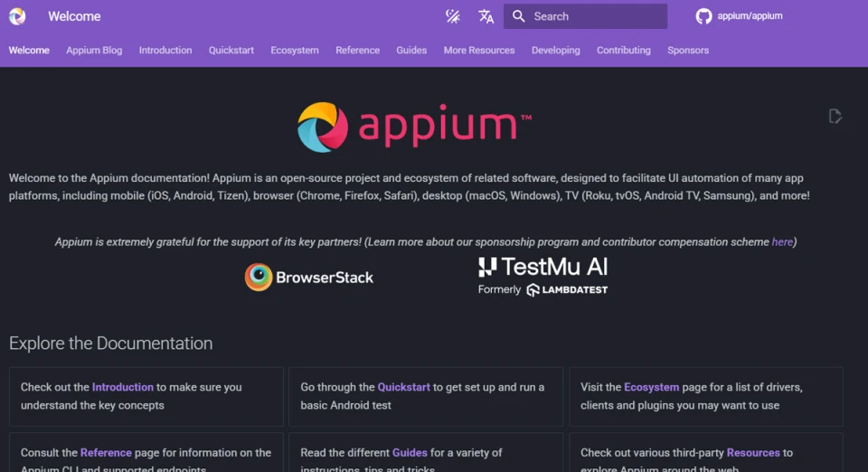Follow the Reference link in card
Viewport: 868px width, 472px height.
click(x=106, y=453)
